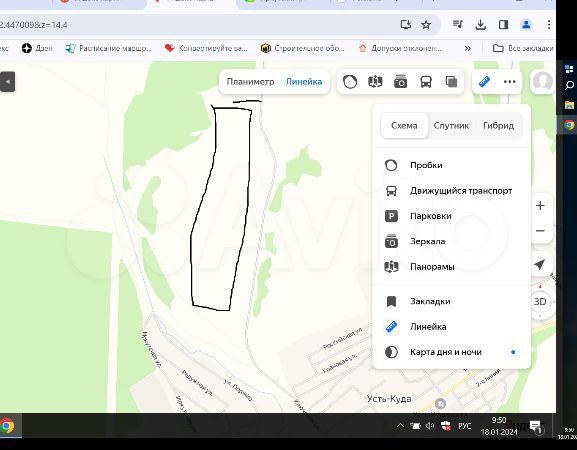Screen dimensions: 577x450
Task: Choose Планиметр measuring mode
Action: click(x=250, y=82)
